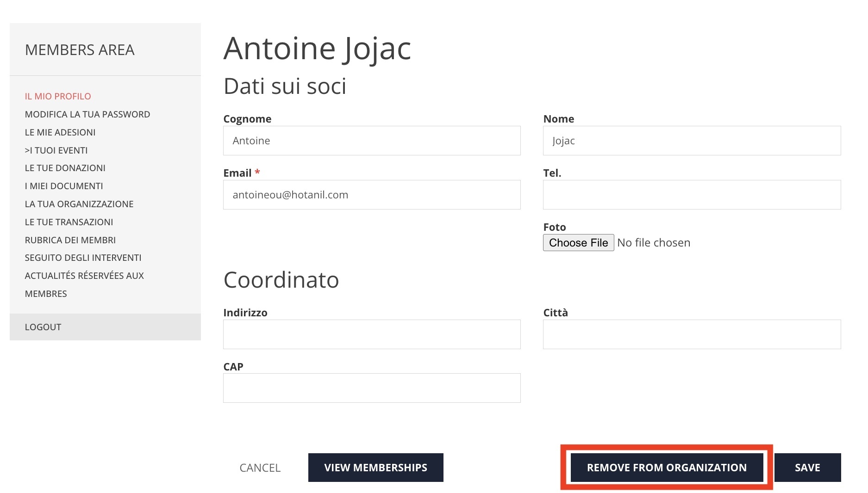This screenshot has height=493, width=868.
Task: Go to Seguito degli Interventi
Action: coord(83,258)
